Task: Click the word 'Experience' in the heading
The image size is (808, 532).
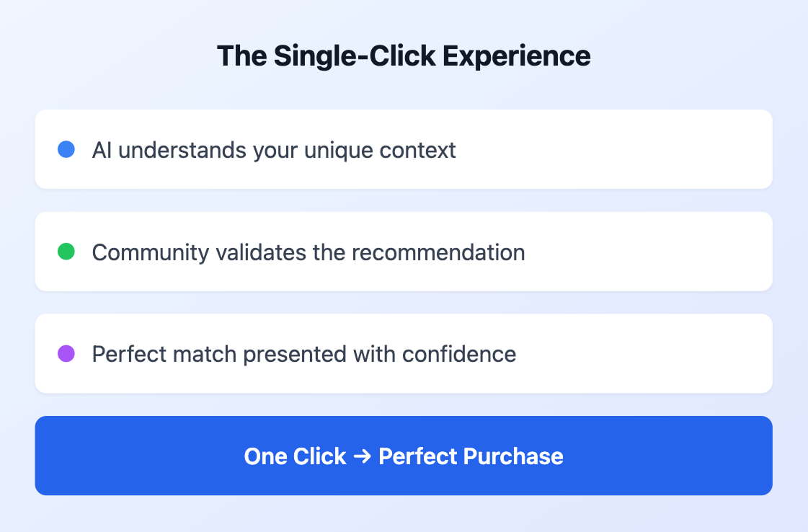Action: [x=516, y=56]
